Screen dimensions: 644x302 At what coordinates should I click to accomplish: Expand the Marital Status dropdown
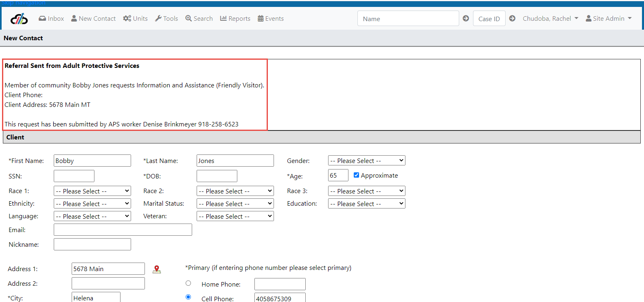coord(235,204)
